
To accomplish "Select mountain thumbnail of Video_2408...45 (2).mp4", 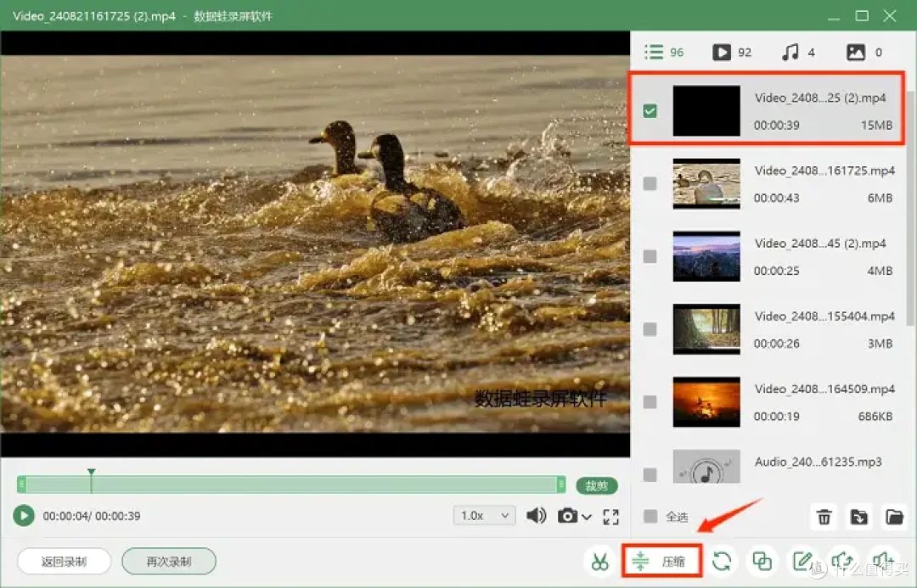I will (706, 256).
